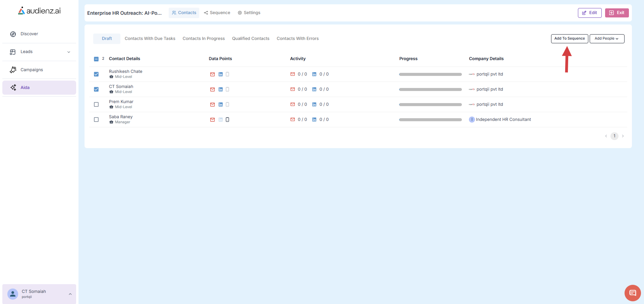This screenshot has width=644, height=304.
Task: Click phone data point for Rushikesh Chate
Action: (227, 74)
